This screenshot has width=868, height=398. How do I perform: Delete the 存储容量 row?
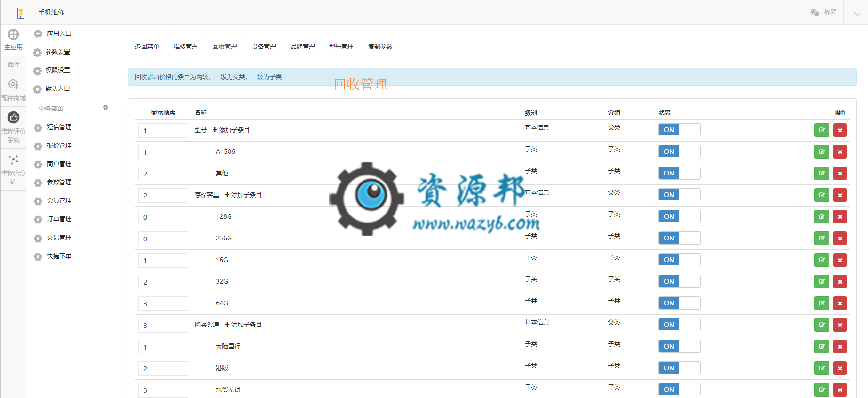point(840,195)
